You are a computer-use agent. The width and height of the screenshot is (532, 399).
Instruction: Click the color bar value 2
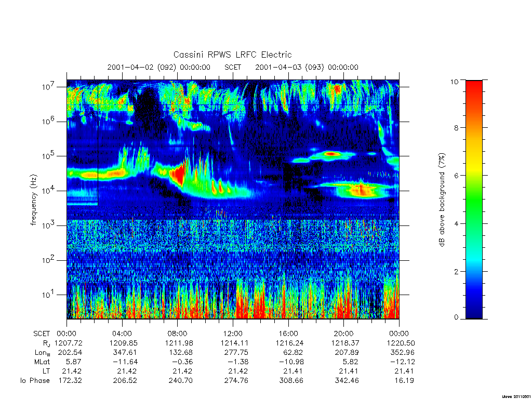tap(456, 272)
